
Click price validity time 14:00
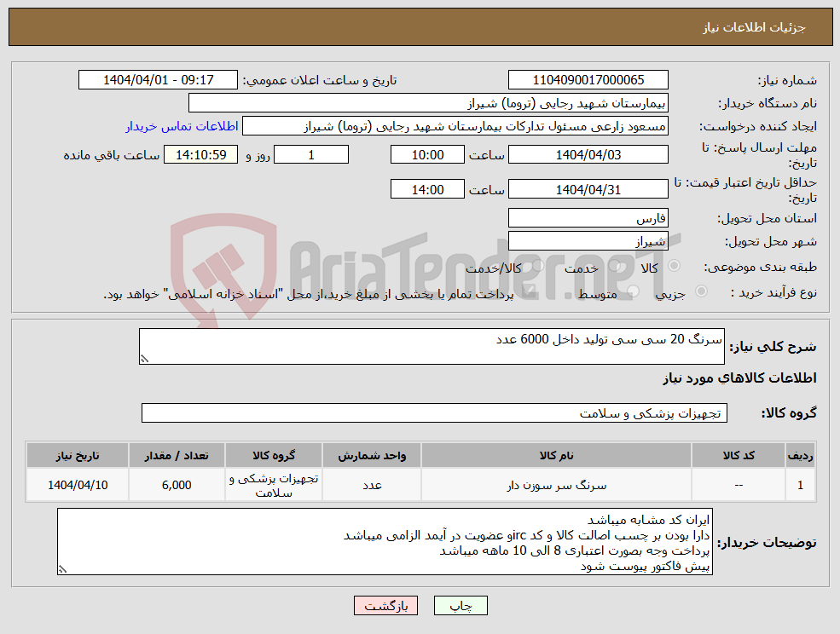point(427,189)
